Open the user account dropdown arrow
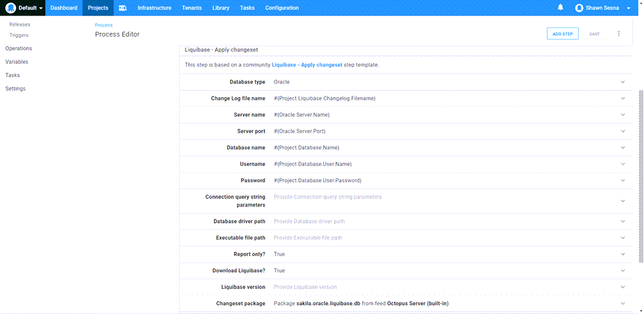The image size is (644, 314). pyautogui.click(x=629, y=8)
